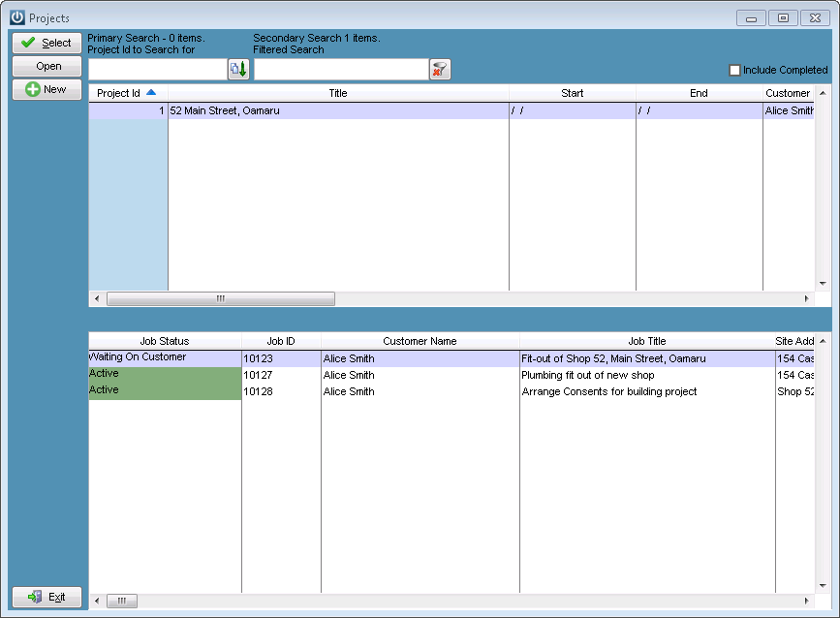The height and width of the screenshot is (618, 840).
Task: Click the jobs grid horizontal scrollbar thumb
Action: pyautogui.click(x=122, y=601)
